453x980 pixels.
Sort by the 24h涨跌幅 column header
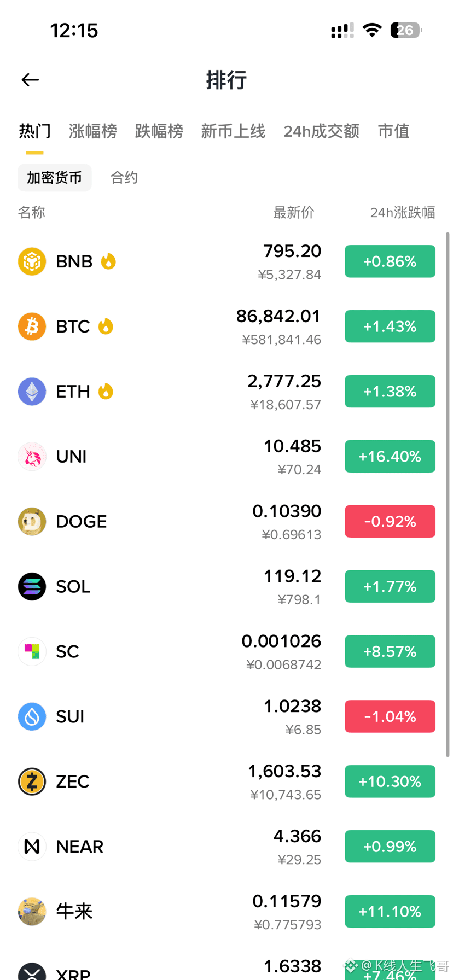[x=403, y=212]
